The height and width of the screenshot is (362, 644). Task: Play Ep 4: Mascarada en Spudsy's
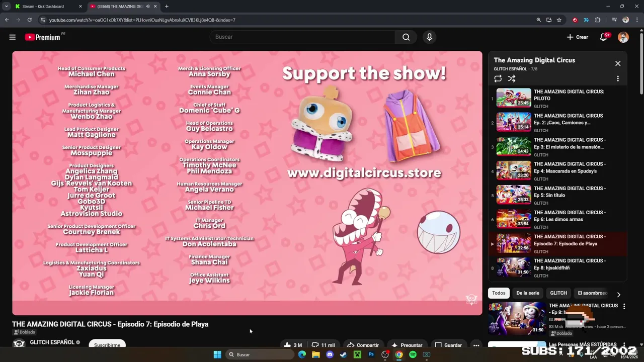tap(557, 171)
